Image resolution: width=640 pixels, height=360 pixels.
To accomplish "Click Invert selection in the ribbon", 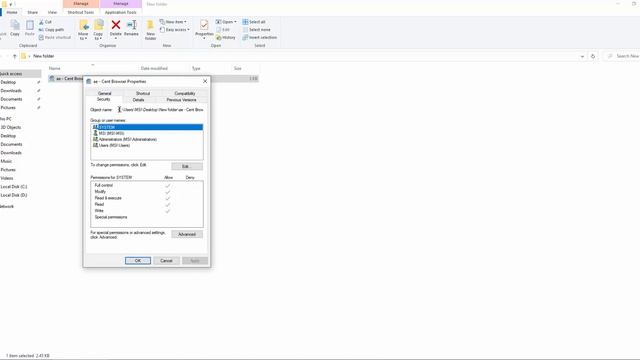I will coord(260,38).
